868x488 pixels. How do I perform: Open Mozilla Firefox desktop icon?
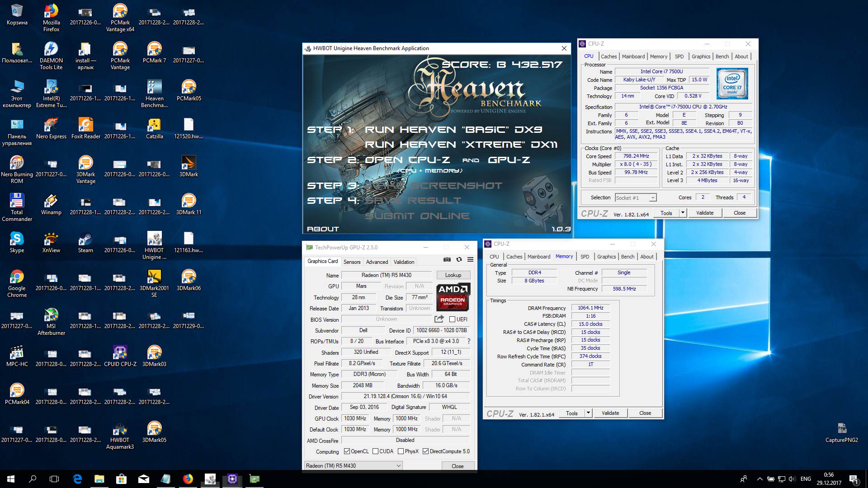click(x=51, y=18)
